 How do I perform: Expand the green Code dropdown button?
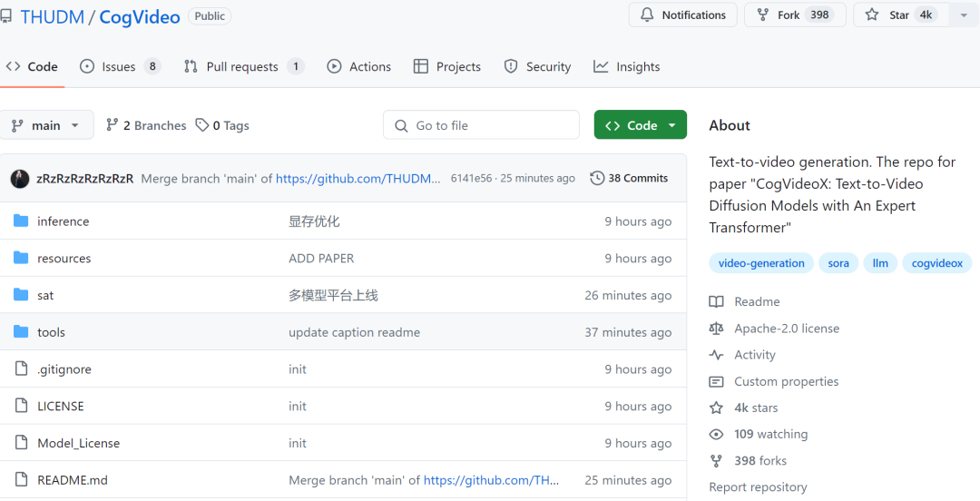(x=640, y=125)
